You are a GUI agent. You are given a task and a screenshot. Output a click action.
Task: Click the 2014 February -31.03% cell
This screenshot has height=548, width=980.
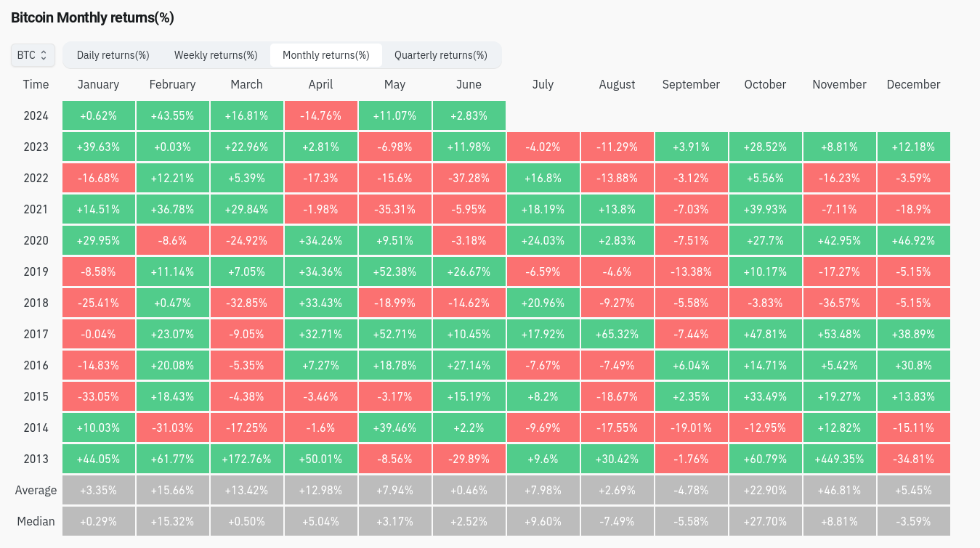172,428
